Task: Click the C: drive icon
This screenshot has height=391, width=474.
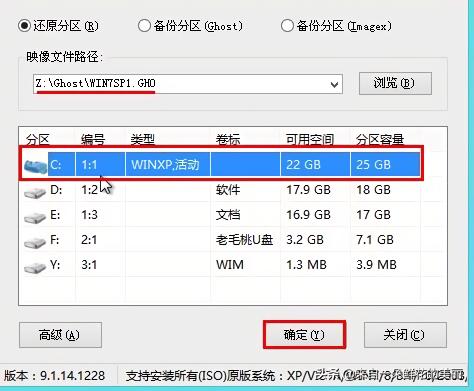Action: (35, 166)
